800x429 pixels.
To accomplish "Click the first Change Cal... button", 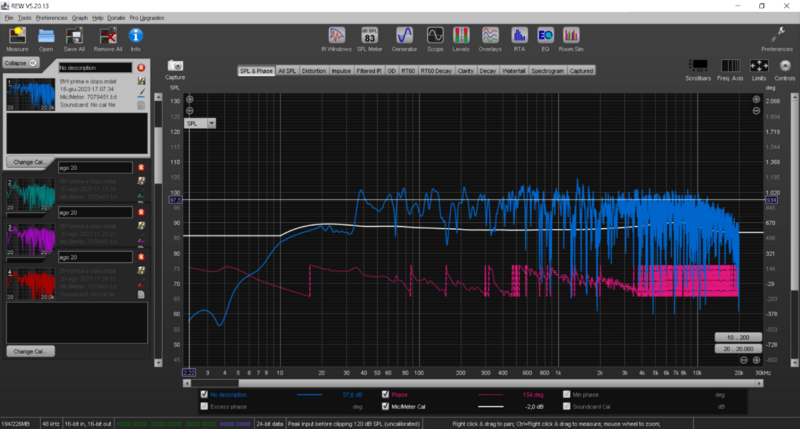I will (28, 161).
